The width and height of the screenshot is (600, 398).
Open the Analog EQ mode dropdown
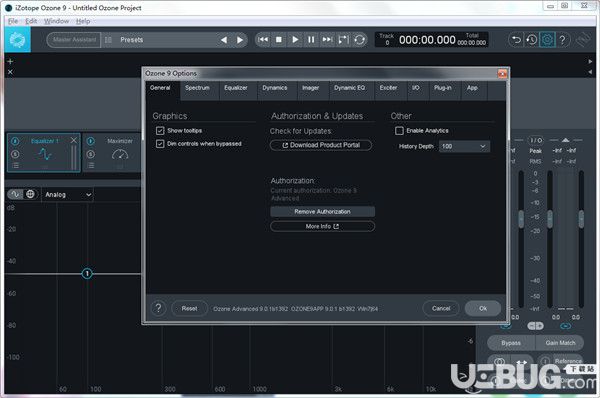click(x=67, y=195)
